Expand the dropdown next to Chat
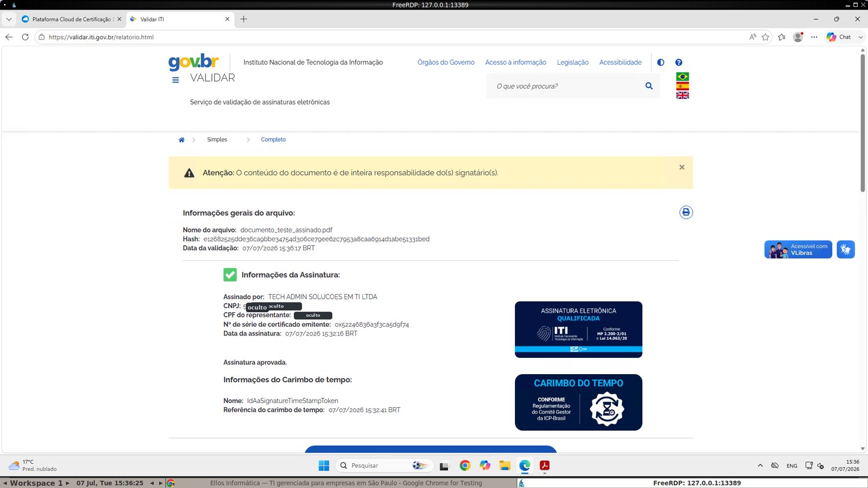 (860, 37)
